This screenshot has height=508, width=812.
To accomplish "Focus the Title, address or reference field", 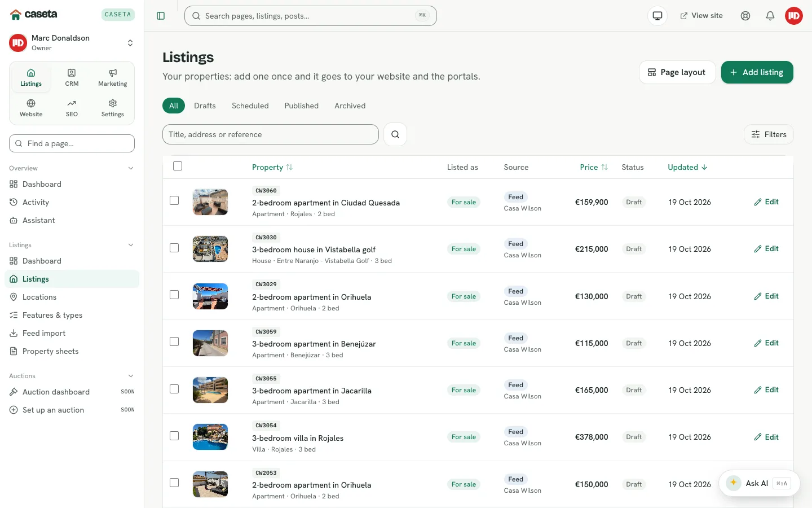I will point(271,134).
